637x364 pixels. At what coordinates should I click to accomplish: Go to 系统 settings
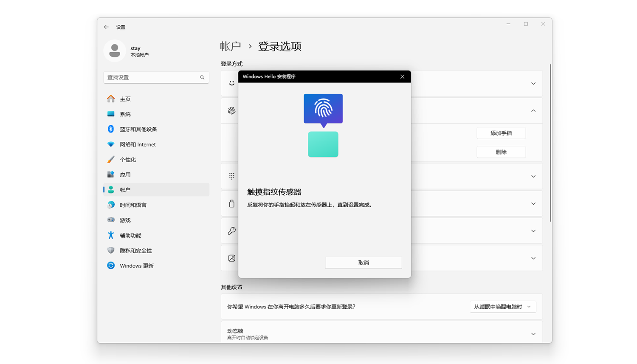[x=156, y=114]
